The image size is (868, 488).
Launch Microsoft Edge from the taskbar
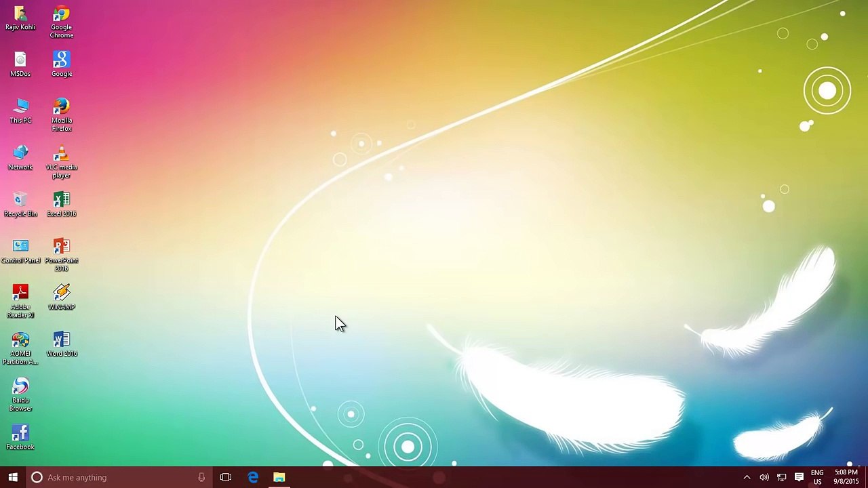253,477
